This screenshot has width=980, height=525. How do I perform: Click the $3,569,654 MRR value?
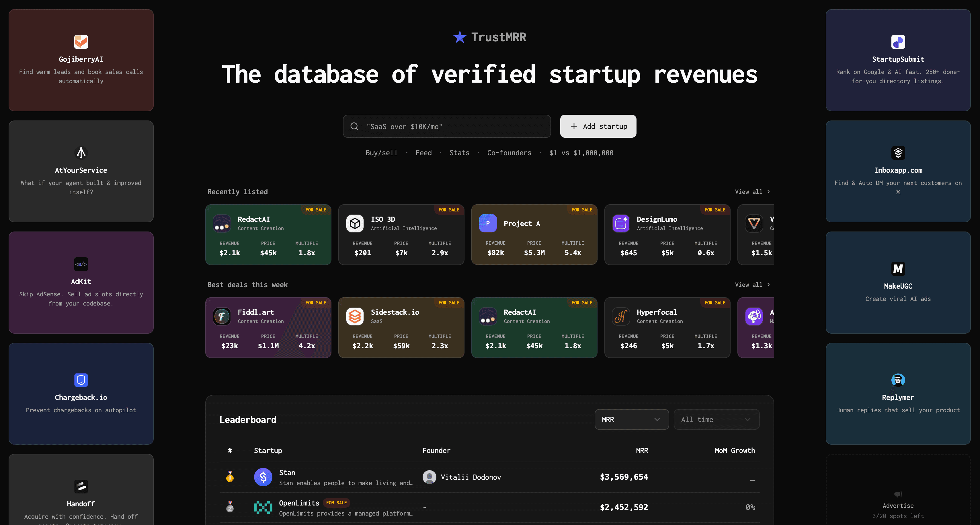[624, 477]
